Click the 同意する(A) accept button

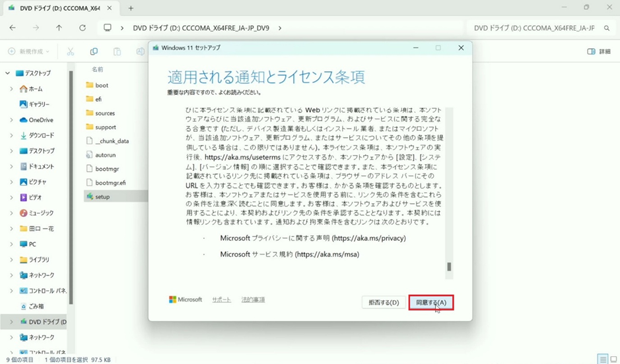coord(431,303)
